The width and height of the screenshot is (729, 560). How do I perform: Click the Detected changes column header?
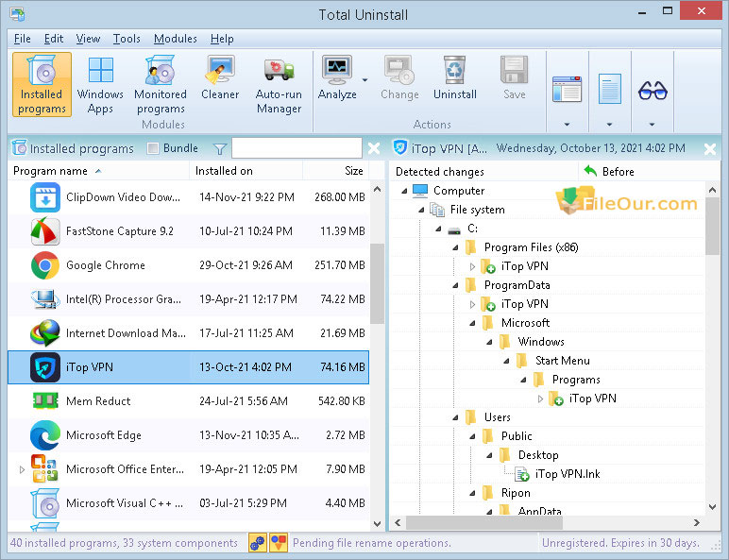(x=483, y=172)
